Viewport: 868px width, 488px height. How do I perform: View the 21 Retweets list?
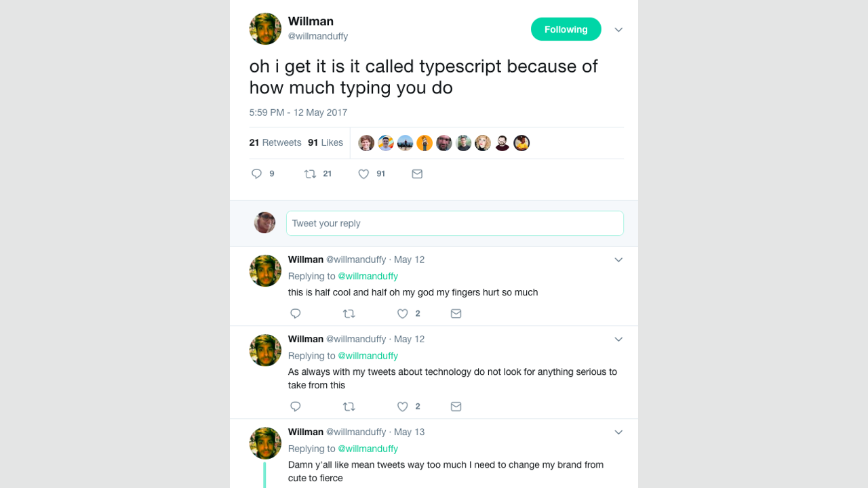tap(275, 142)
